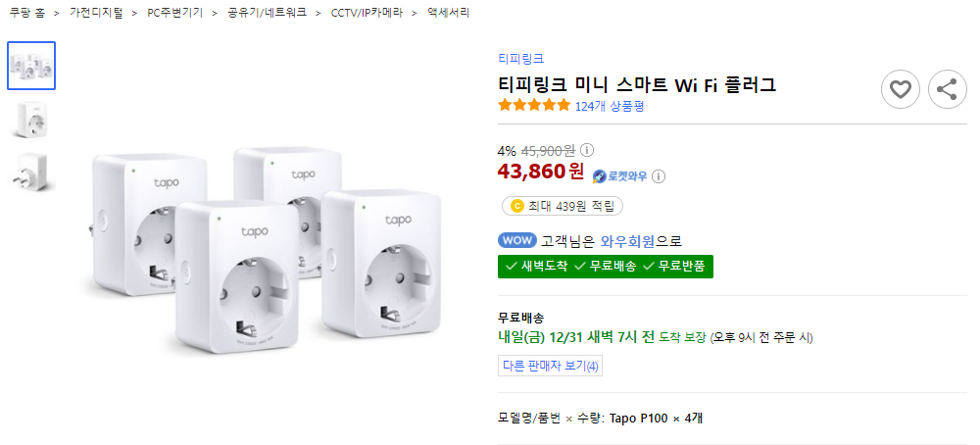The width and height of the screenshot is (980, 445).
Task: Navigate to 가전디지털 breadcrumb category
Action: click(96, 13)
